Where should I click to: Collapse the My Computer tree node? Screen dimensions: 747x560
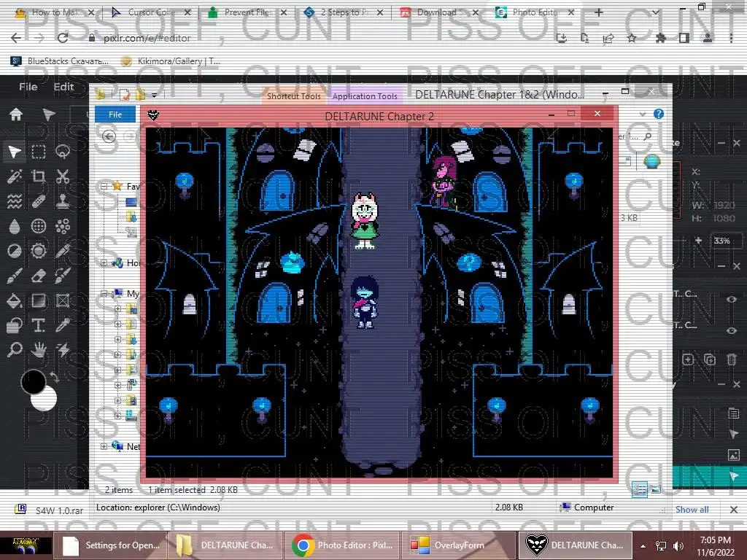(x=104, y=294)
